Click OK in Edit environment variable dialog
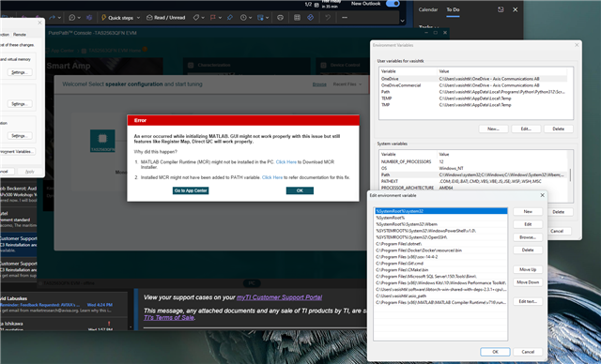This screenshot has height=364, width=601. 495,352
